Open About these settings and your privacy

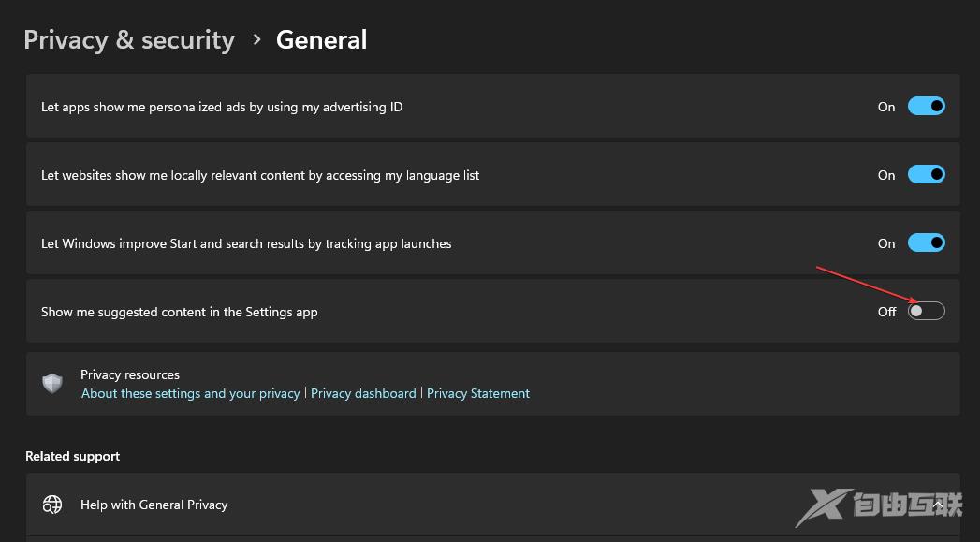coord(191,394)
